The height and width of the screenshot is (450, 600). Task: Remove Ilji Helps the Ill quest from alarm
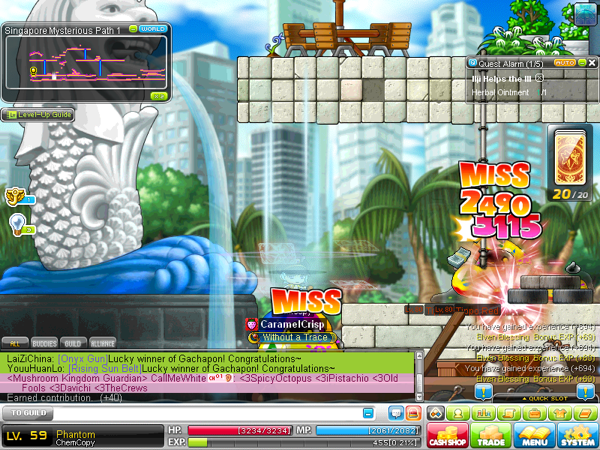(539, 78)
